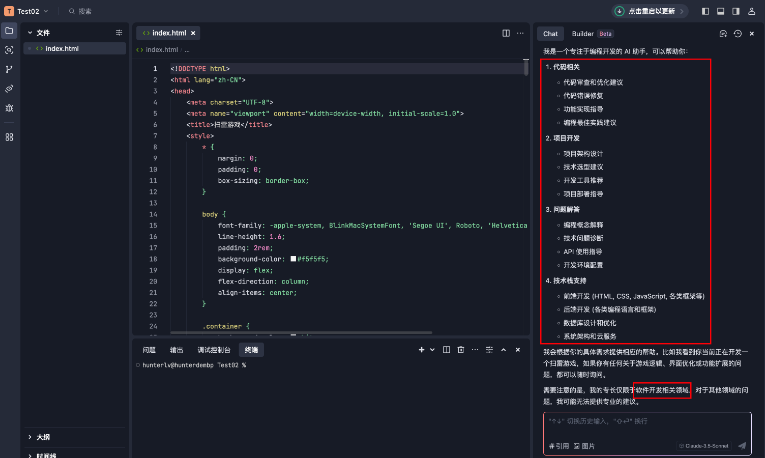Click the #f5f5f5 color swatch in code
Image resolution: width=765 pixels, height=458 pixels.
point(292,258)
